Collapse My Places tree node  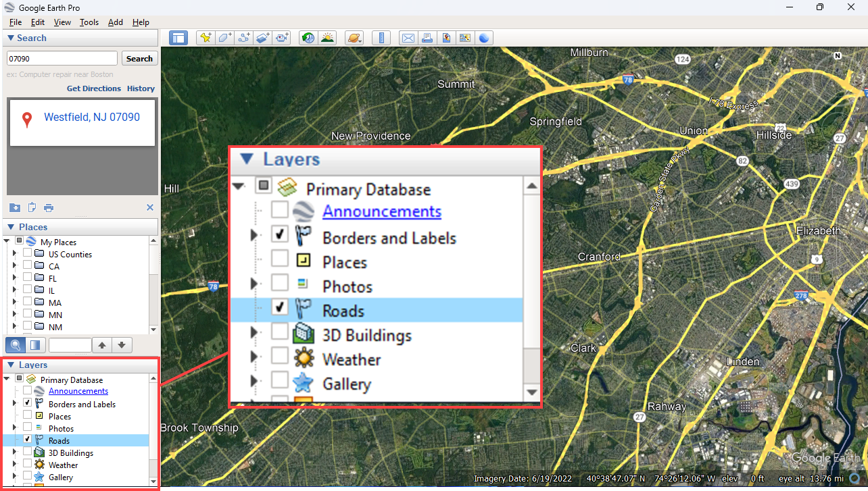tap(7, 241)
